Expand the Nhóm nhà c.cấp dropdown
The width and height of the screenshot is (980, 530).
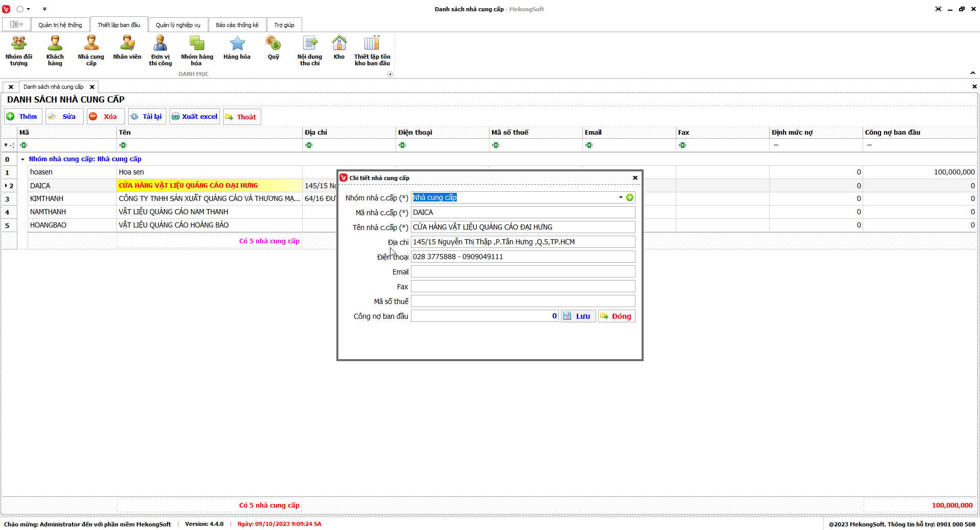pos(621,197)
